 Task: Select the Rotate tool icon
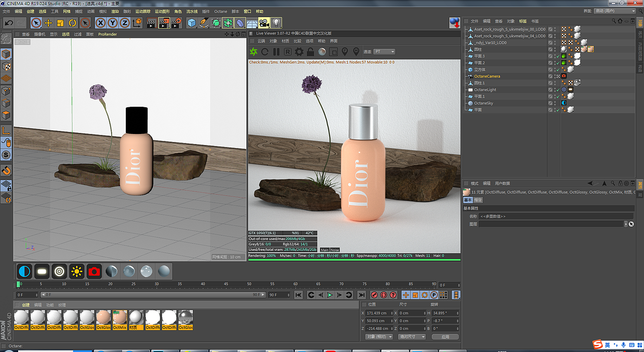coord(72,23)
